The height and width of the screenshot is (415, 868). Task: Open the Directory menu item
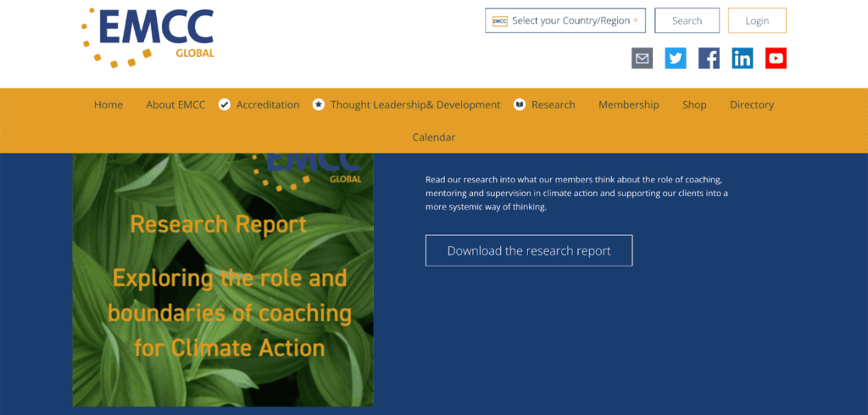pyautogui.click(x=752, y=105)
